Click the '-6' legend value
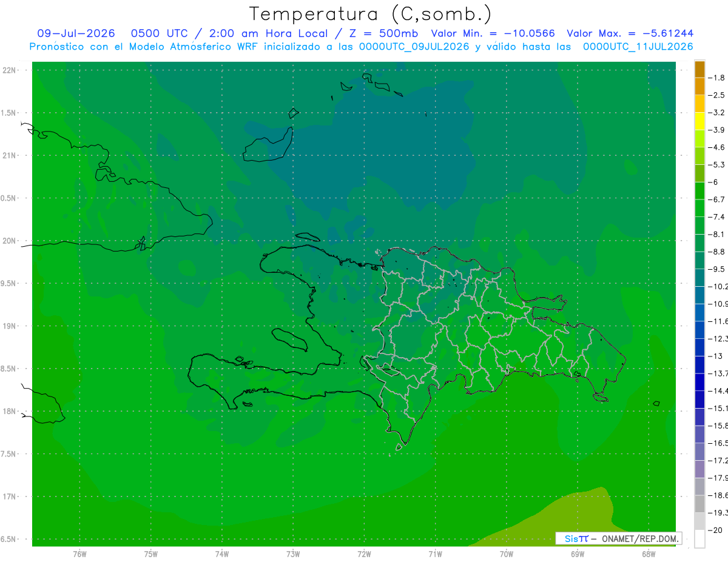This screenshot has width=728, height=562. coord(713,182)
